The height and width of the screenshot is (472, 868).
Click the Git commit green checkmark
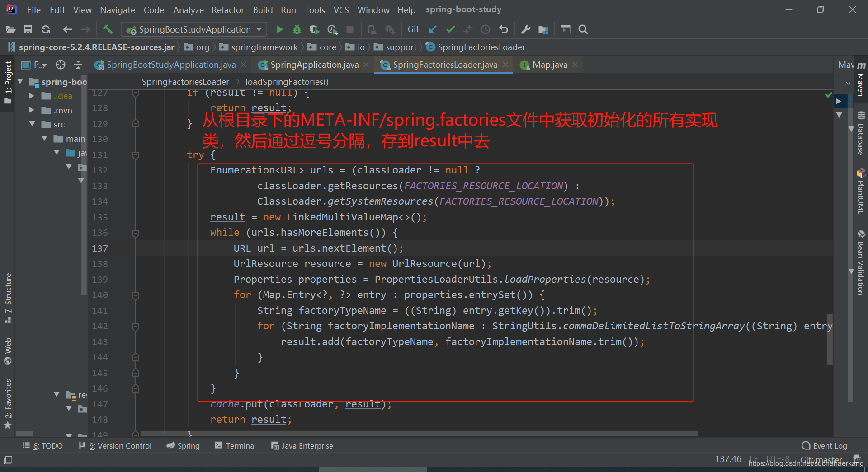point(450,30)
